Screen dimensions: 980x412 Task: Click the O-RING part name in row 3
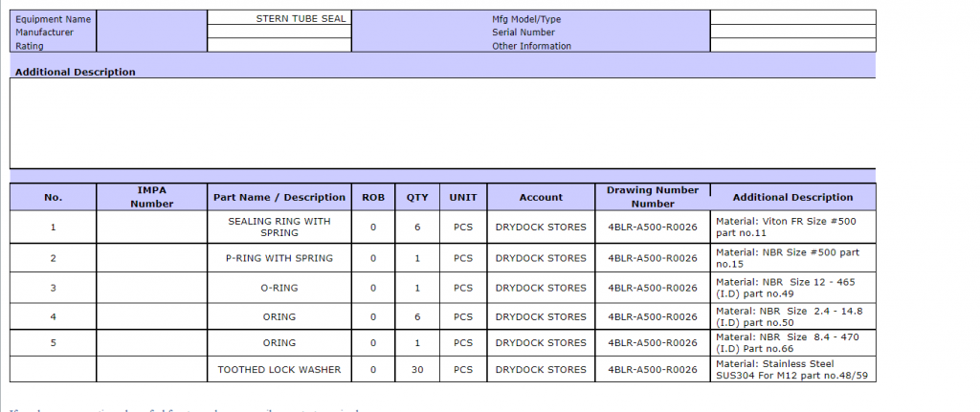tap(278, 288)
